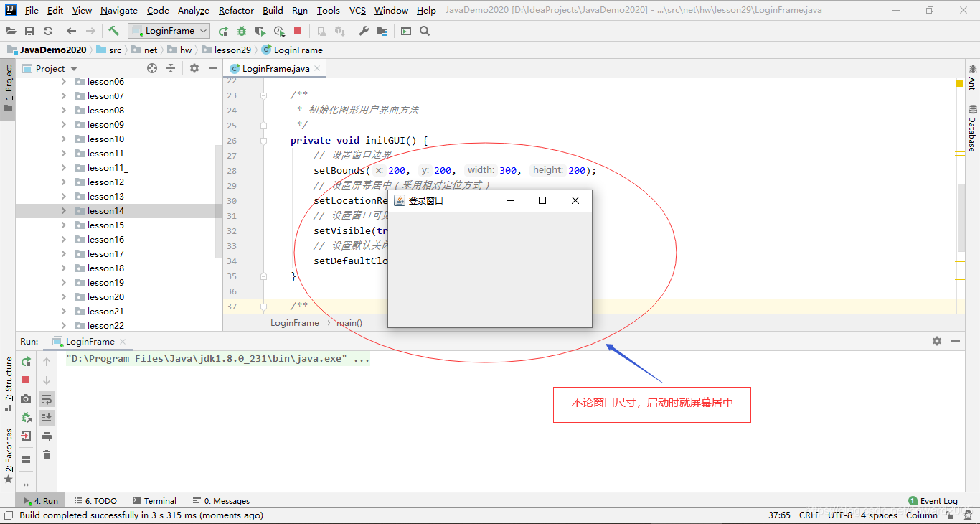Click the UTF-8 encoding status entry
The height and width of the screenshot is (524, 980).
click(x=840, y=515)
